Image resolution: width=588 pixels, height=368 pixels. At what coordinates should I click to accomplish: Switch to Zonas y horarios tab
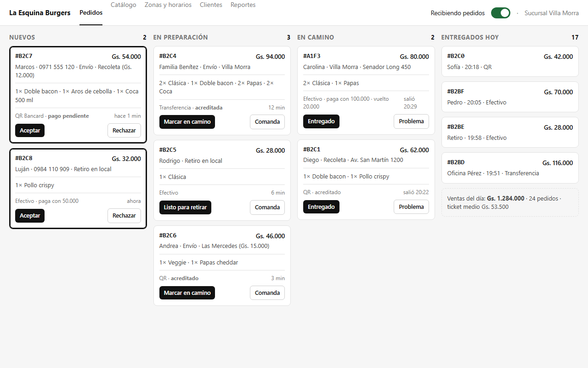168,5
